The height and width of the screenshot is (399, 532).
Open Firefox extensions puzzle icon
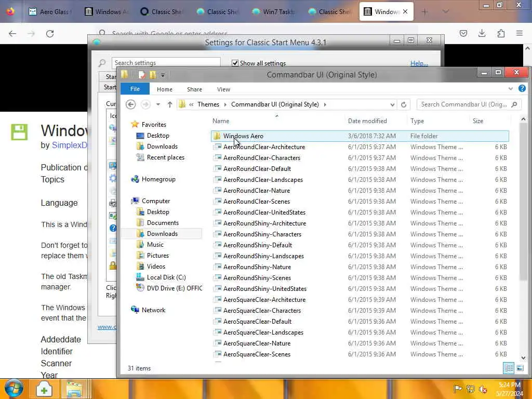tap(501, 33)
